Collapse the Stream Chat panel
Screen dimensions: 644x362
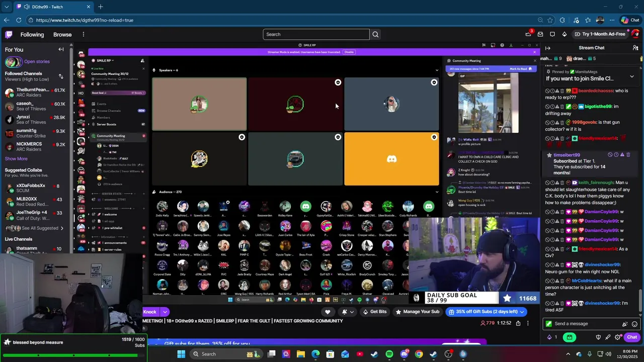click(x=548, y=48)
